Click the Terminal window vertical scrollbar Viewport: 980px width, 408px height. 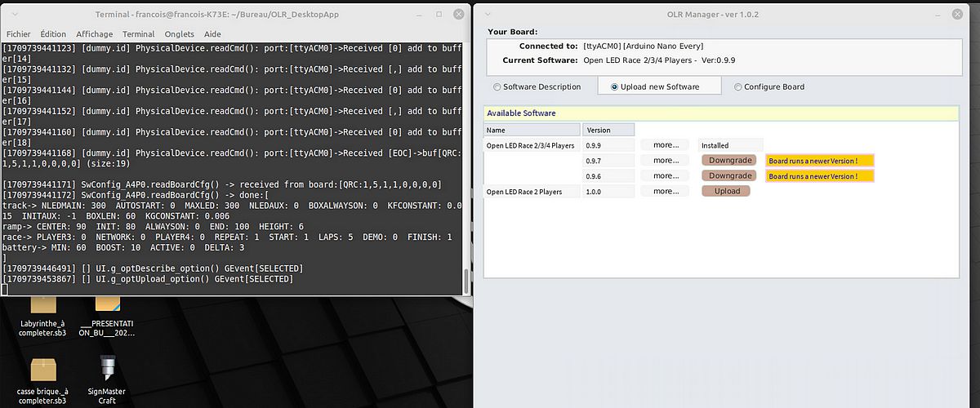point(466,280)
